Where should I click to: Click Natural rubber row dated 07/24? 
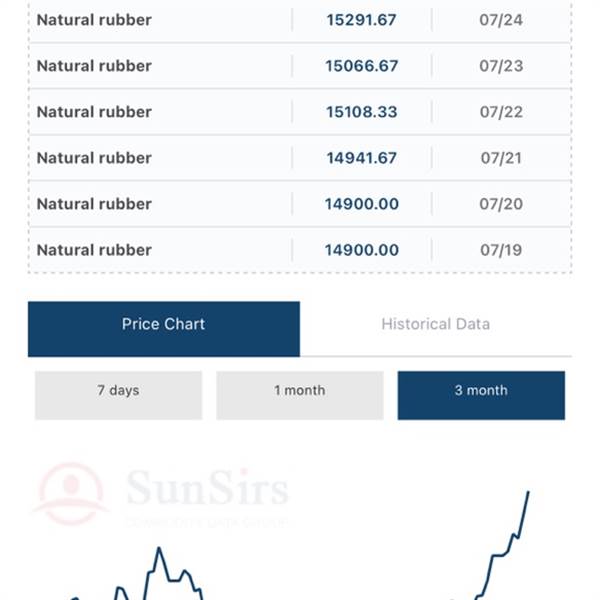pyautogui.click(x=300, y=20)
